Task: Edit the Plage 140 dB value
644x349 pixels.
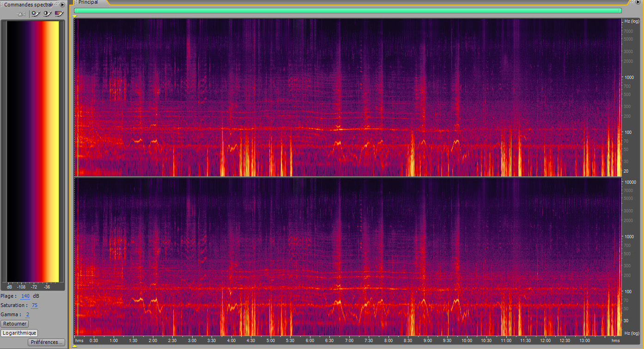Action: pyautogui.click(x=25, y=296)
